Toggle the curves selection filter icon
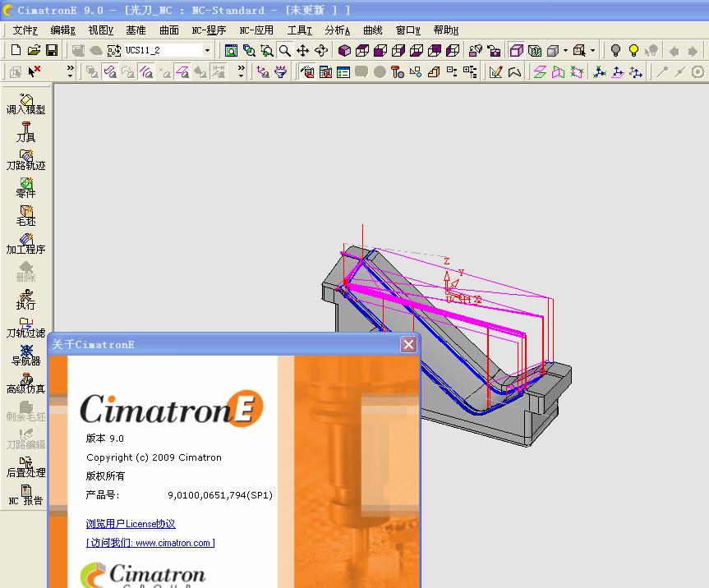Screen dimensions: 709x588 pyautogui.click(x=146, y=71)
